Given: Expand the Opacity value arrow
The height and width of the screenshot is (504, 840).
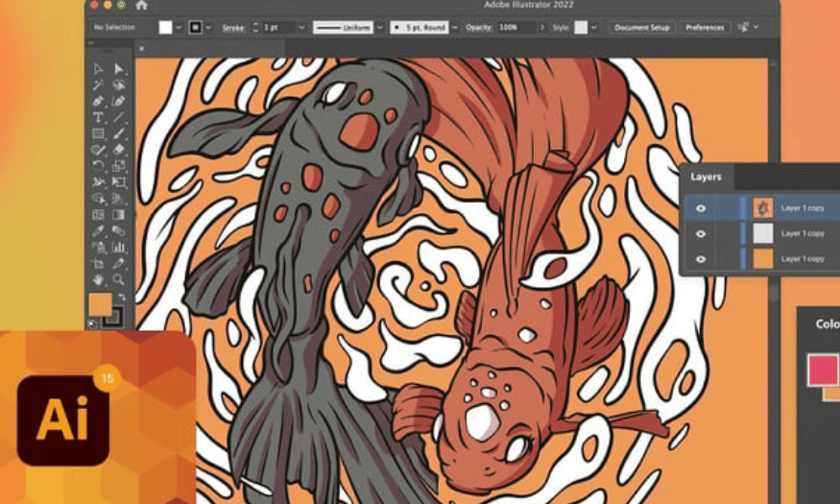Looking at the screenshot, I should point(542,27).
